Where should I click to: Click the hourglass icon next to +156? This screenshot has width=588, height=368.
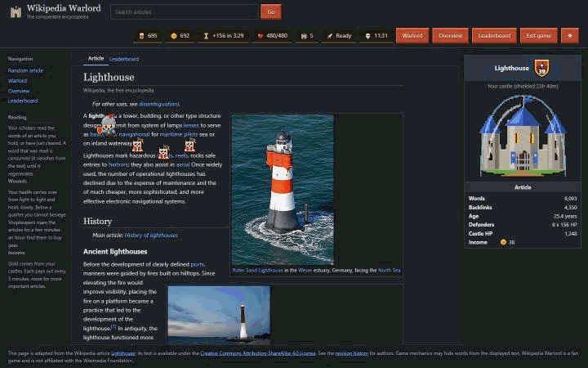(x=206, y=36)
